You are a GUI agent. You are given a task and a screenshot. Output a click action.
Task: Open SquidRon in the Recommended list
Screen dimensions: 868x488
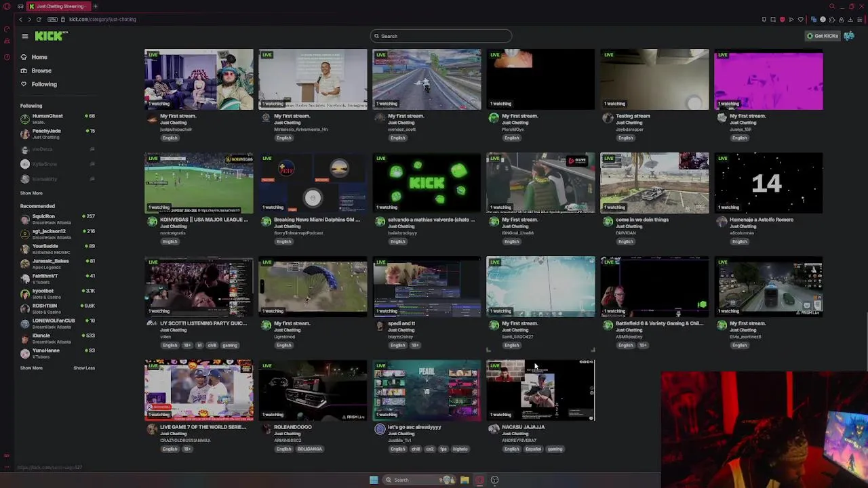pos(57,220)
